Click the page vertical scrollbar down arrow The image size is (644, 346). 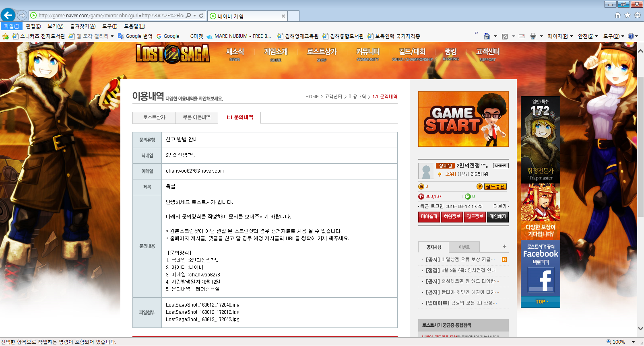click(x=640, y=329)
